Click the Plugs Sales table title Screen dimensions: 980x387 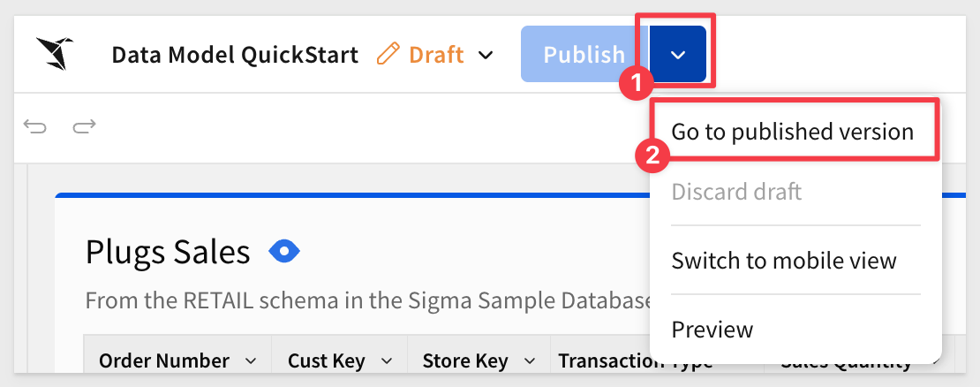[x=168, y=252]
